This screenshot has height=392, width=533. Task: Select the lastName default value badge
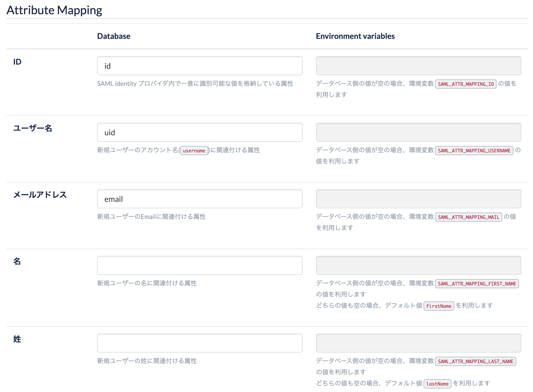tap(437, 384)
